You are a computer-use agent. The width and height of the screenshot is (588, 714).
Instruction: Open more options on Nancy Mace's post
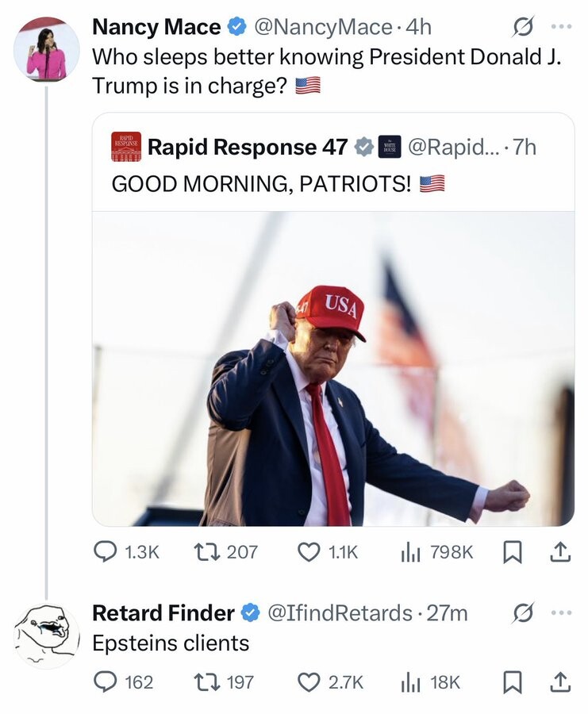[561, 27]
